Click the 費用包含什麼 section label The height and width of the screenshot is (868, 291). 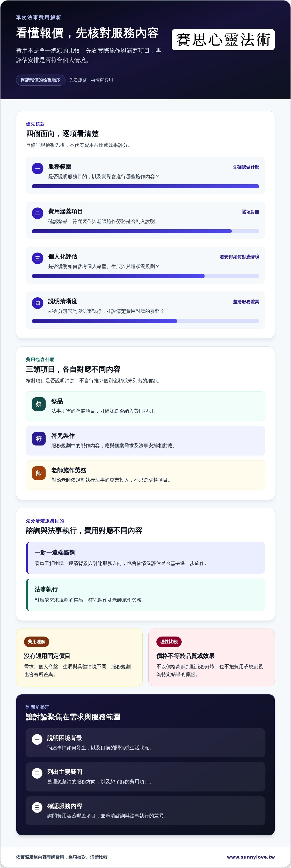tap(40, 360)
